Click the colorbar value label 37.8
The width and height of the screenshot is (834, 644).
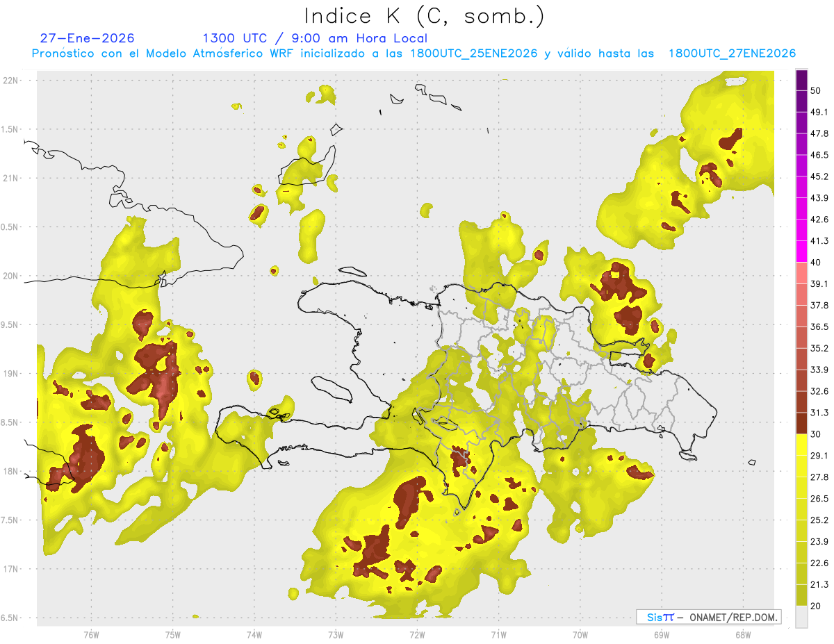[x=819, y=306]
